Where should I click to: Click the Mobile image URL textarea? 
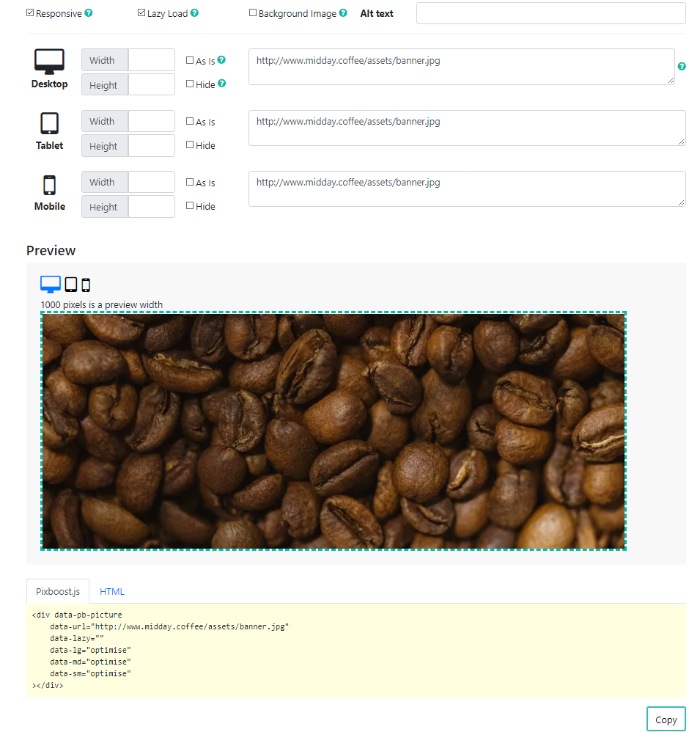[467, 189]
